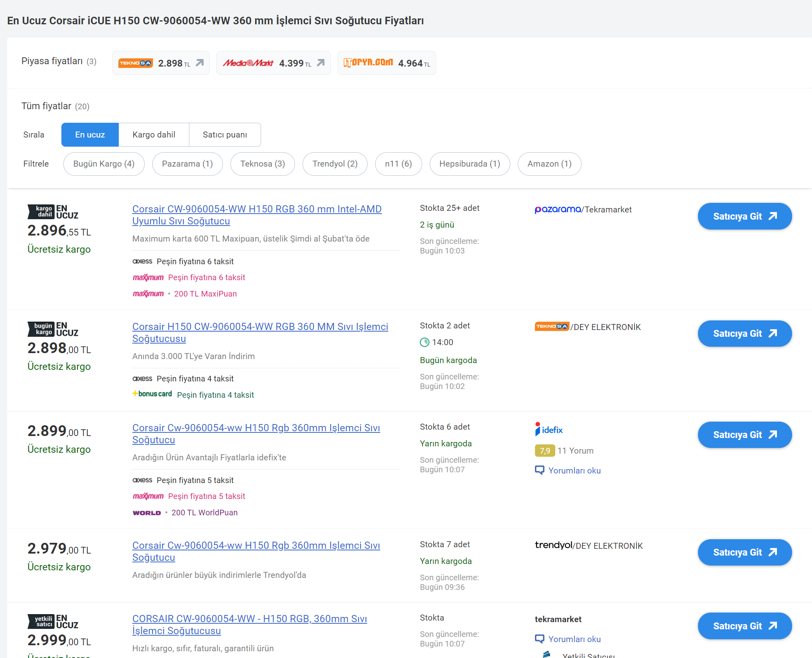Sort by Kargo dahil
Viewport: 812px width, 658px height.
[x=154, y=135]
